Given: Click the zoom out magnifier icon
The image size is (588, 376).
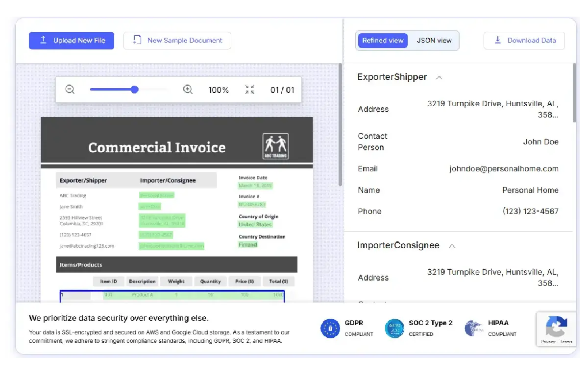Looking at the screenshot, I should (x=70, y=90).
